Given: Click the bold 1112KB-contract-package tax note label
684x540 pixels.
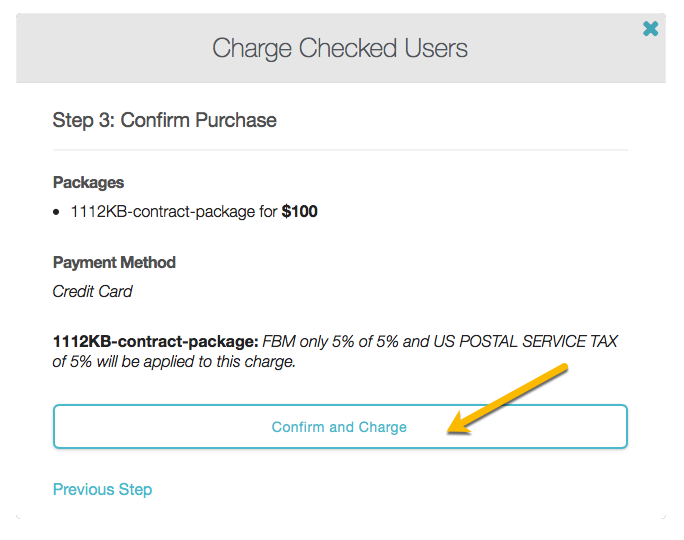Looking at the screenshot, I should tap(155, 341).
